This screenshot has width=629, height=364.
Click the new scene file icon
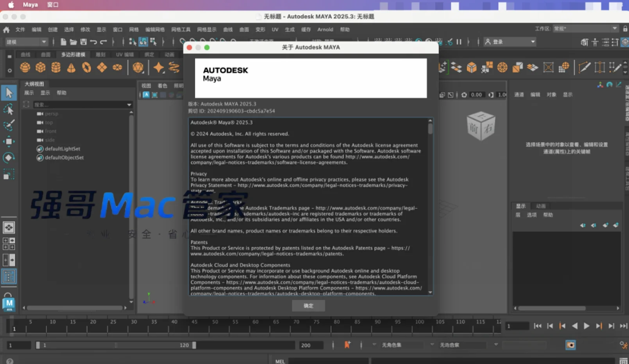tap(63, 42)
